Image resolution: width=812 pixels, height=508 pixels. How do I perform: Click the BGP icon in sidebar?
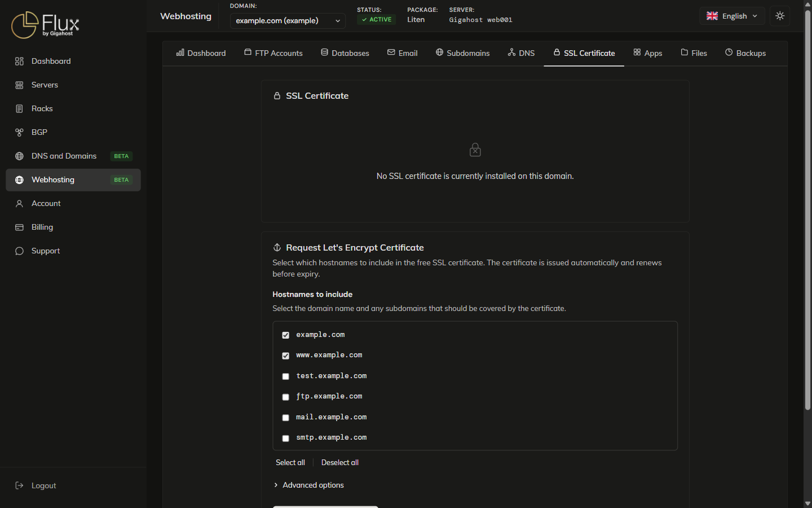[19, 133]
